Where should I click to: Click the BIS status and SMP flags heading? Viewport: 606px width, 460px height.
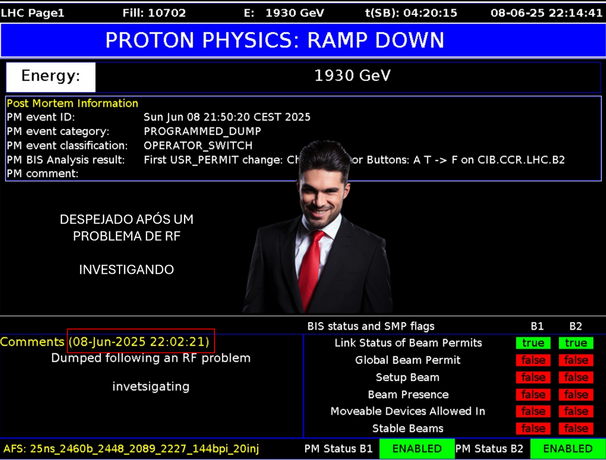[371, 326]
